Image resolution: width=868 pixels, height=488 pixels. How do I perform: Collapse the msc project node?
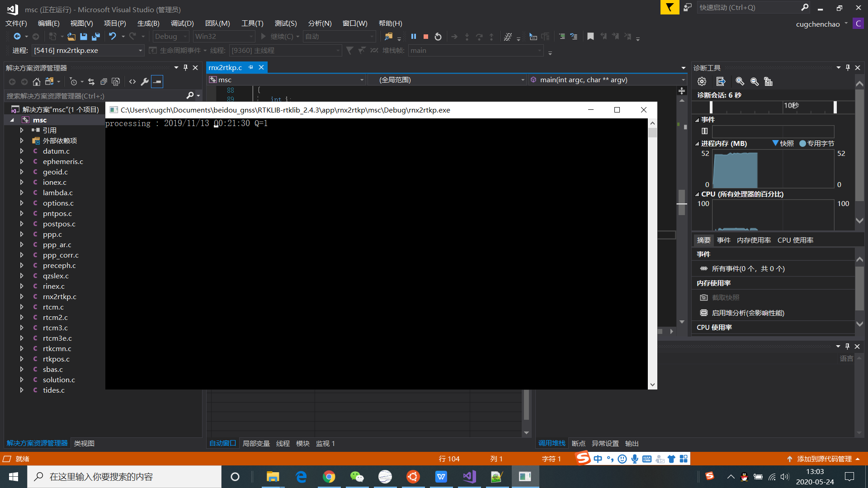(12, 120)
